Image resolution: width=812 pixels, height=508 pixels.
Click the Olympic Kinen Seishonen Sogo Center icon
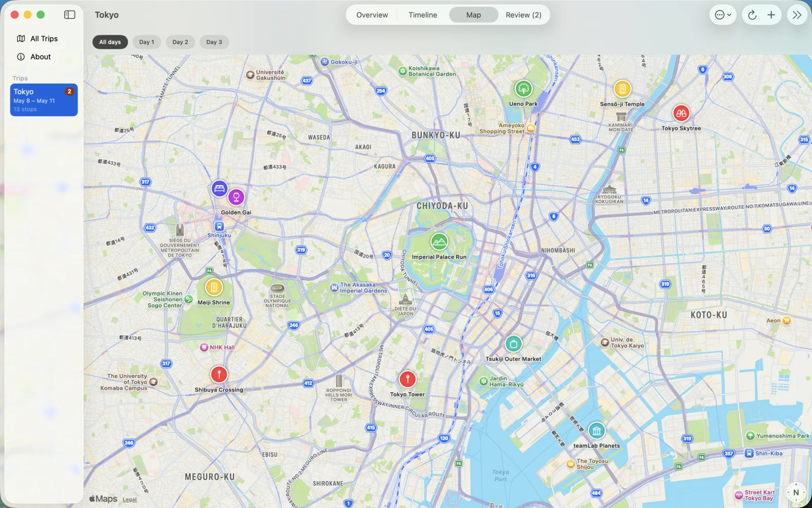coord(188,299)
